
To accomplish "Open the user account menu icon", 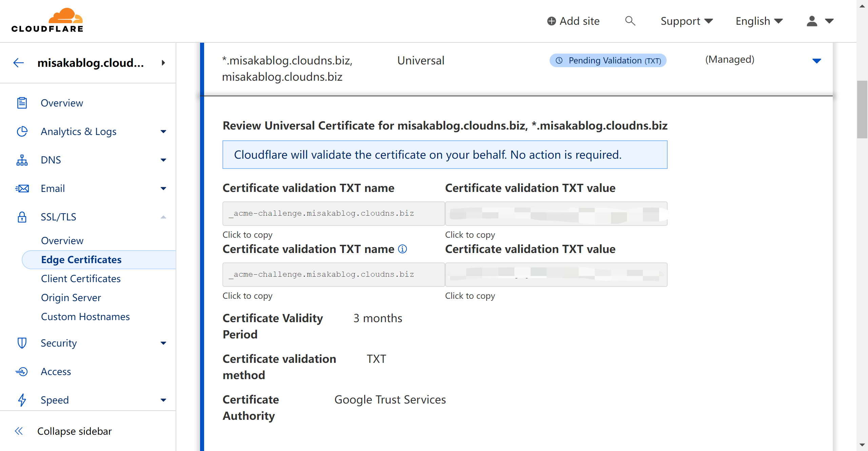I will point(812,21).
